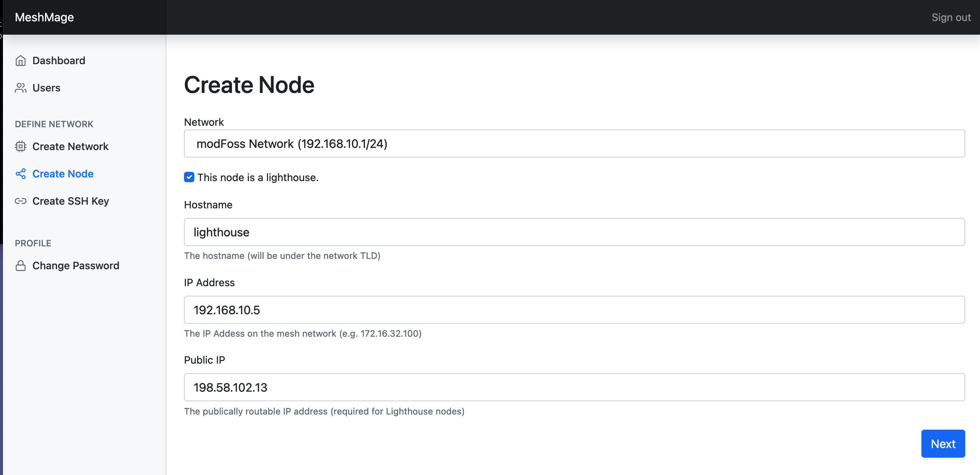Click the Create SSH Key link icon

[21, 201]
